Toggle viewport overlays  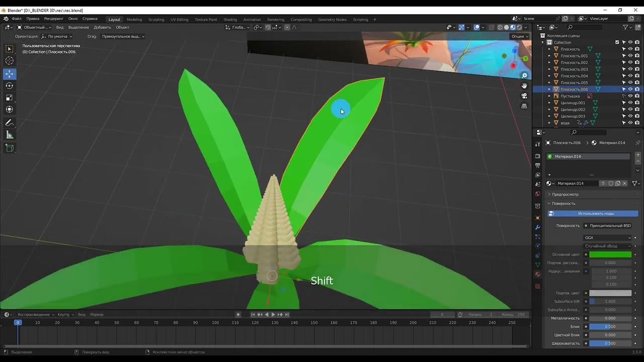pos(476,27)
